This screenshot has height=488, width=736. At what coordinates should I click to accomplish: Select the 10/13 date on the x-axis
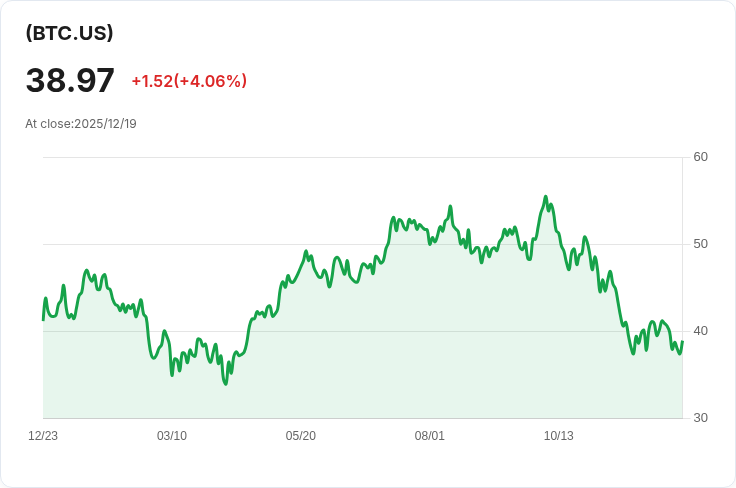point(559,436)
